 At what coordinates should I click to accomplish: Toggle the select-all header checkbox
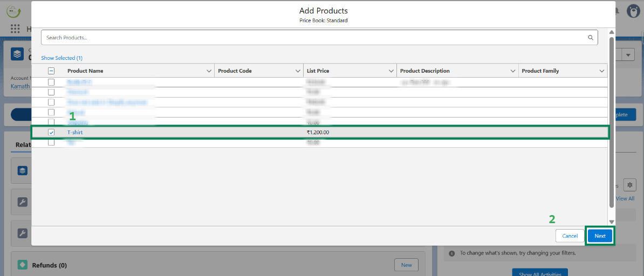(51, 71)
